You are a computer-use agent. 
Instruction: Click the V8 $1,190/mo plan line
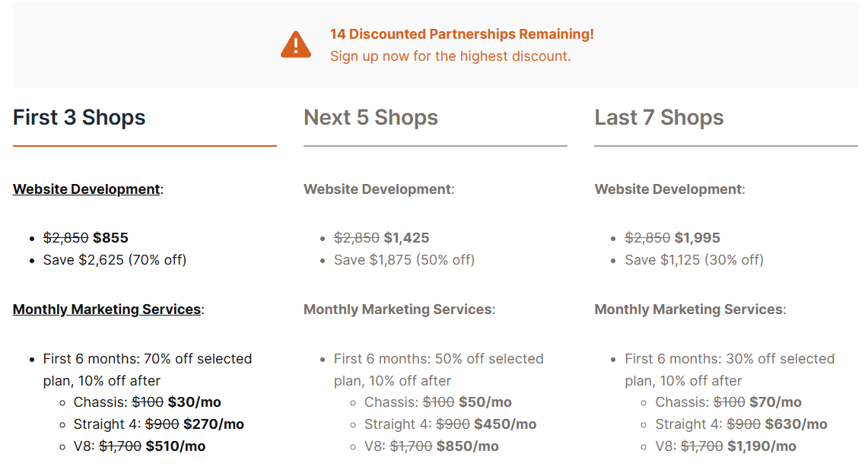[x=726, y=446]
